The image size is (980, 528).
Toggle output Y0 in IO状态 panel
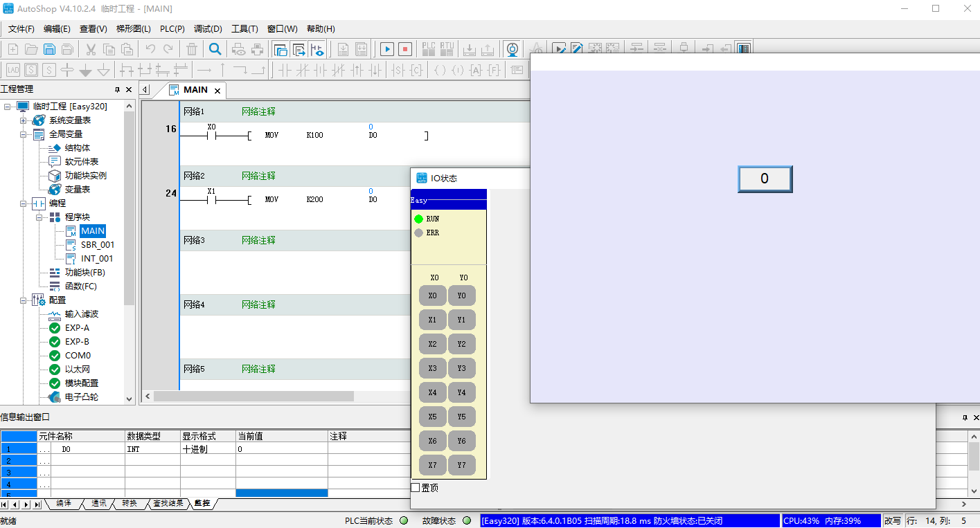click(462, 295)
